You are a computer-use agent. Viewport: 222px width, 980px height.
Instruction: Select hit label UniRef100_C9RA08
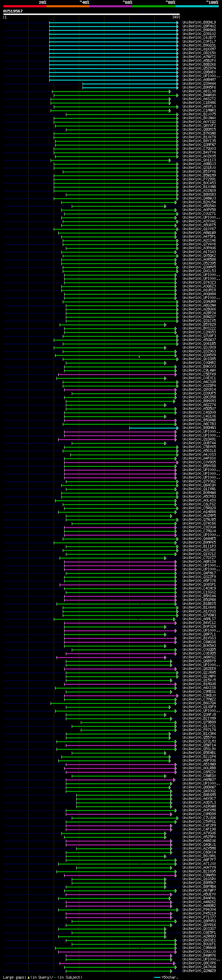199,948
